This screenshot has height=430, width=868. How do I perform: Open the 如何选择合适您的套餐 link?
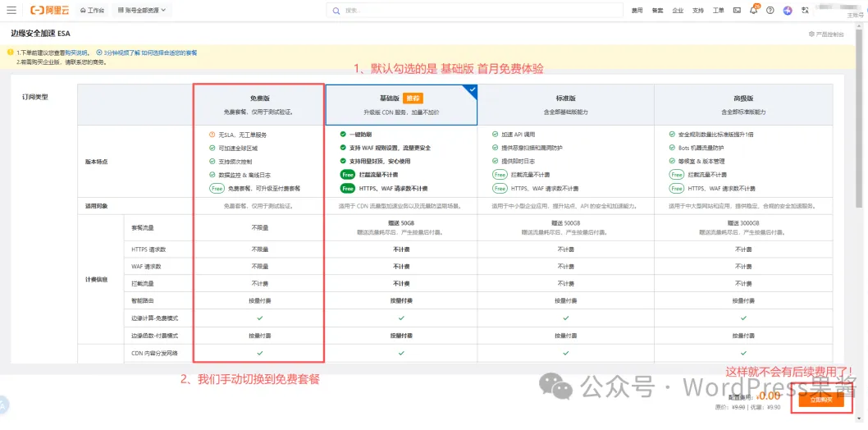click(169, 53)
